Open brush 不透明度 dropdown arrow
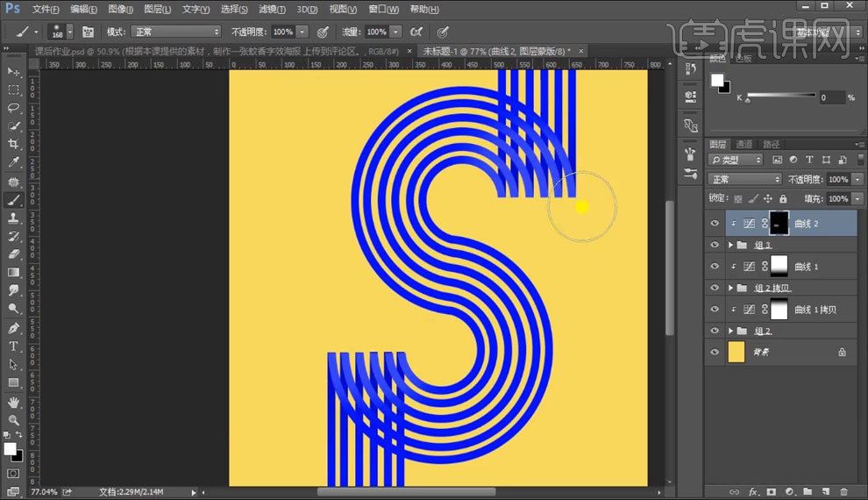The height and width of the screenshot is (500, 868). tap(302, 32)
